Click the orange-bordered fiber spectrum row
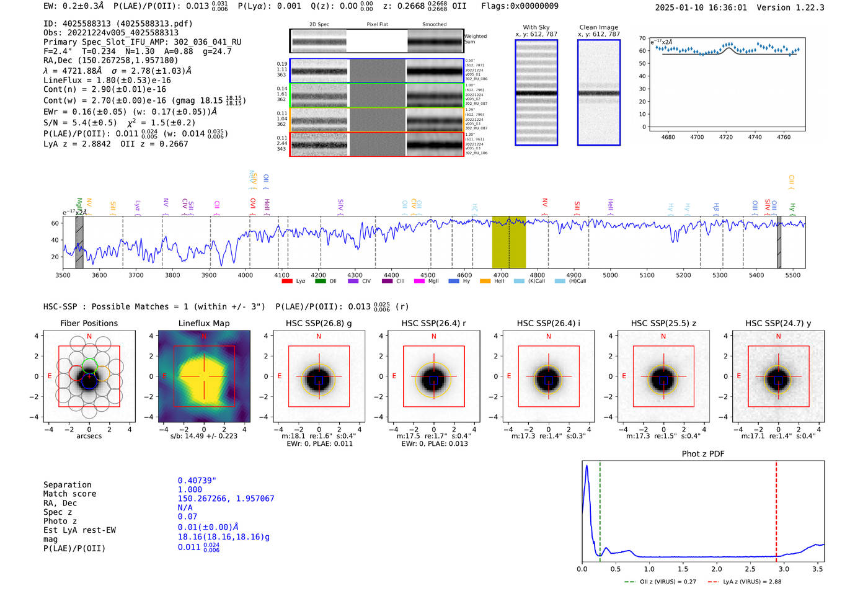Viewport: 868px width, 591px height. pyautogui.click(x=377, y=120)
